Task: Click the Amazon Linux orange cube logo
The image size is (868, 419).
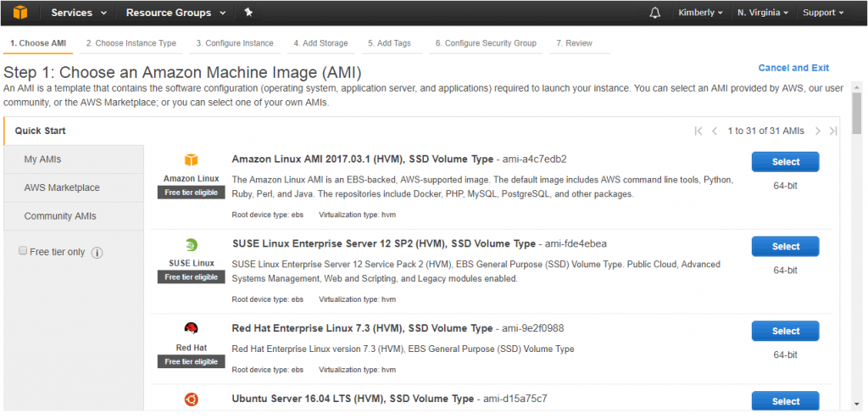Action: pyautogui.click(x=191, y=160)
